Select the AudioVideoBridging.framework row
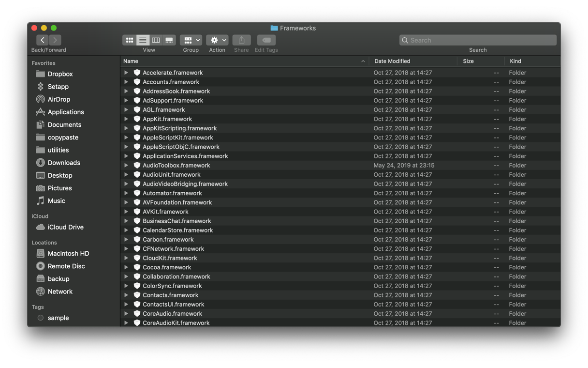The image size is (588, 368). pos(340,184)
